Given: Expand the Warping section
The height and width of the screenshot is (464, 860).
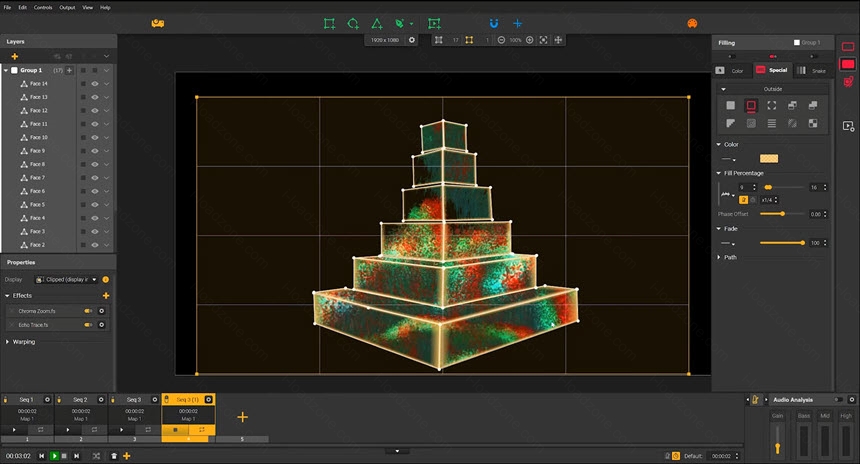Looking at the screenshot, I should (x=7, y=342).
